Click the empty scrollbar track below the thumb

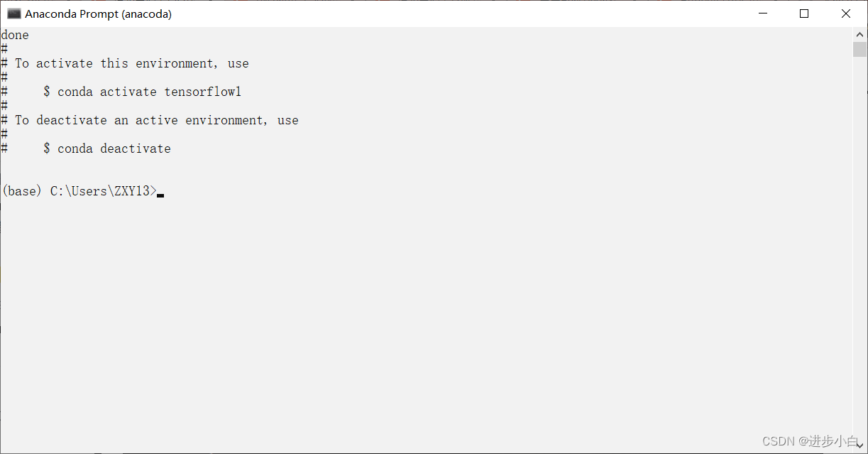click(x=859, y=249)
